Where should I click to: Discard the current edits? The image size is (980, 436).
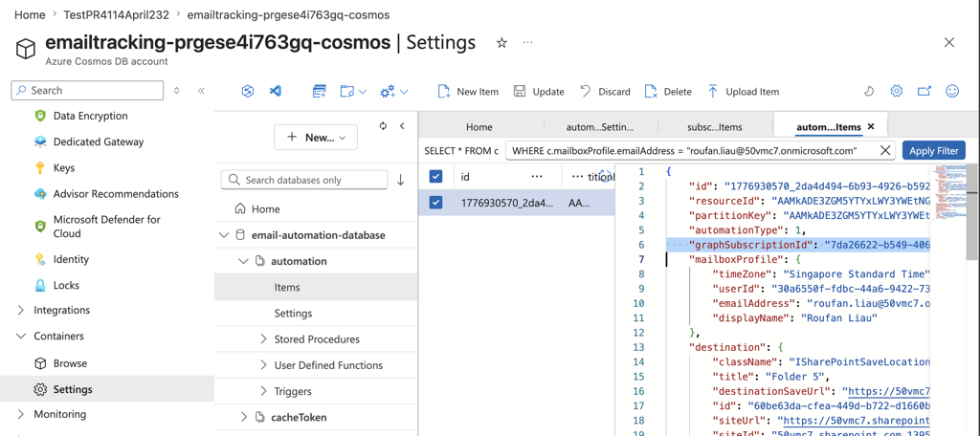(x=605, y=91)
